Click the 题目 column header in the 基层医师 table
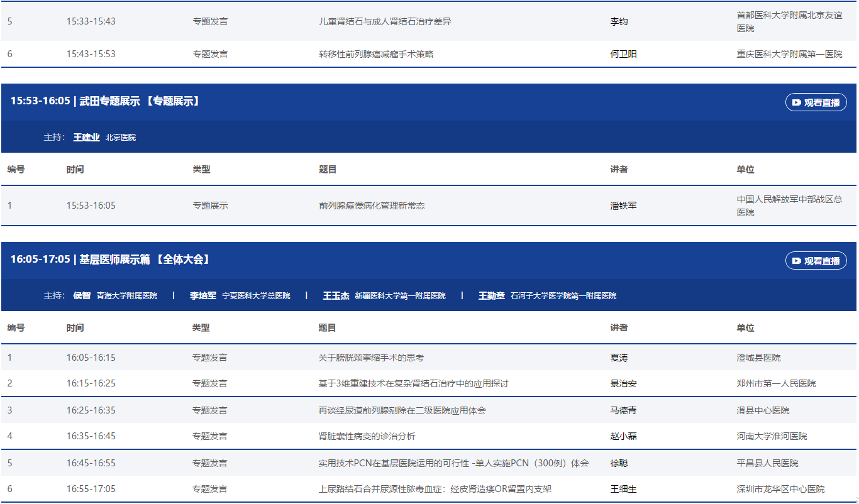 (327, 327)
